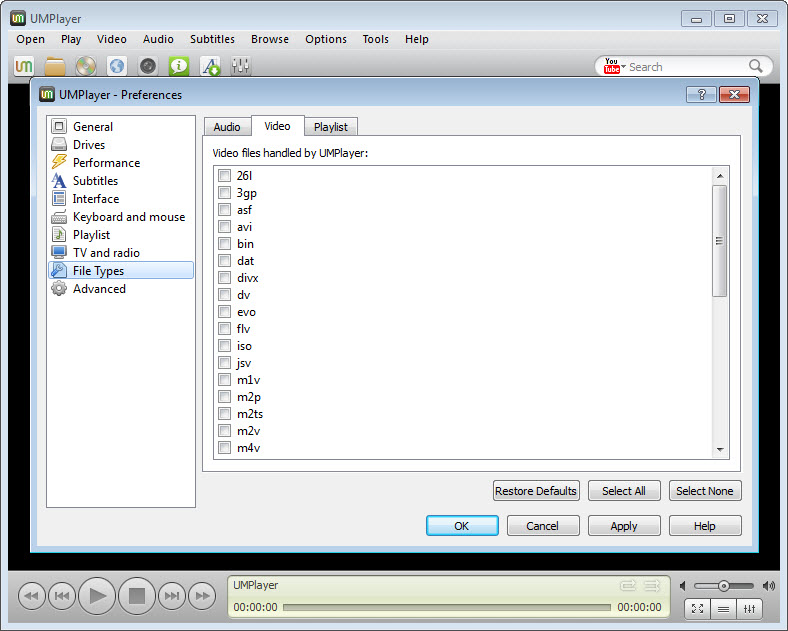Select Drives in preferences sidebar
Image resolution: width=788 pixels, height=631 pixels.
pos(121,145)
